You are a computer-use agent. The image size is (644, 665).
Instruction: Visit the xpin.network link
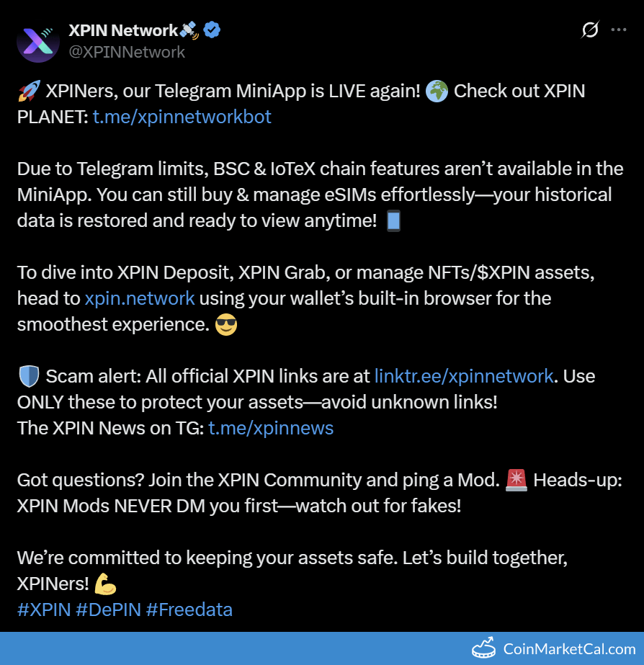(x=140, y=298)
